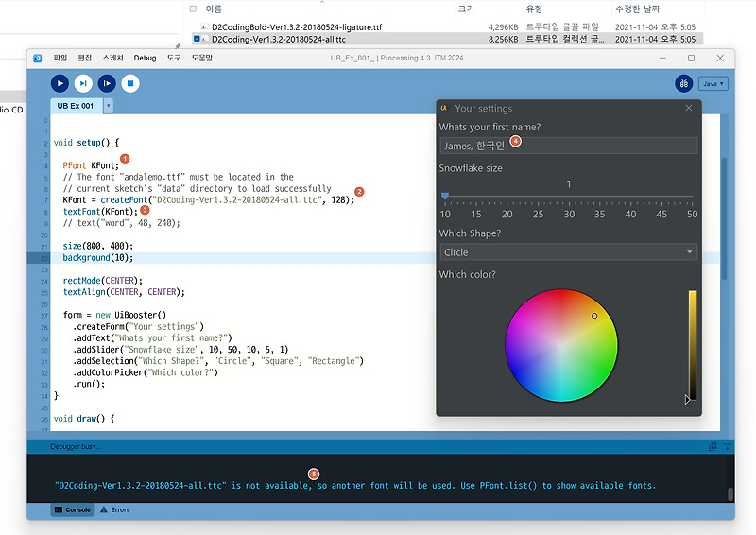Screen dimensions: 756x535
Task: Click the Your settings dialog title icon
Action: coord(443,108)
